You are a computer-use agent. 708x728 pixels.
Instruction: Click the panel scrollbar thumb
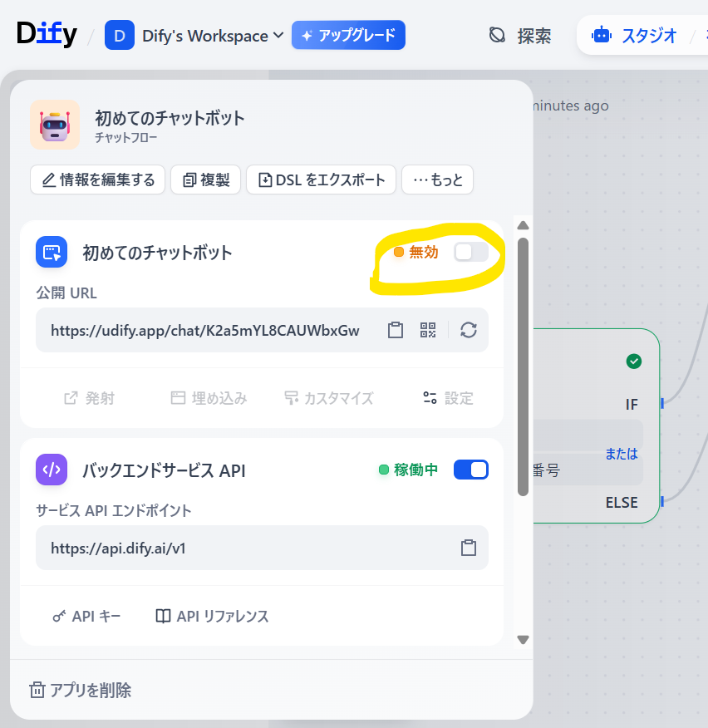pyautogui.click(x=523, y=366)
